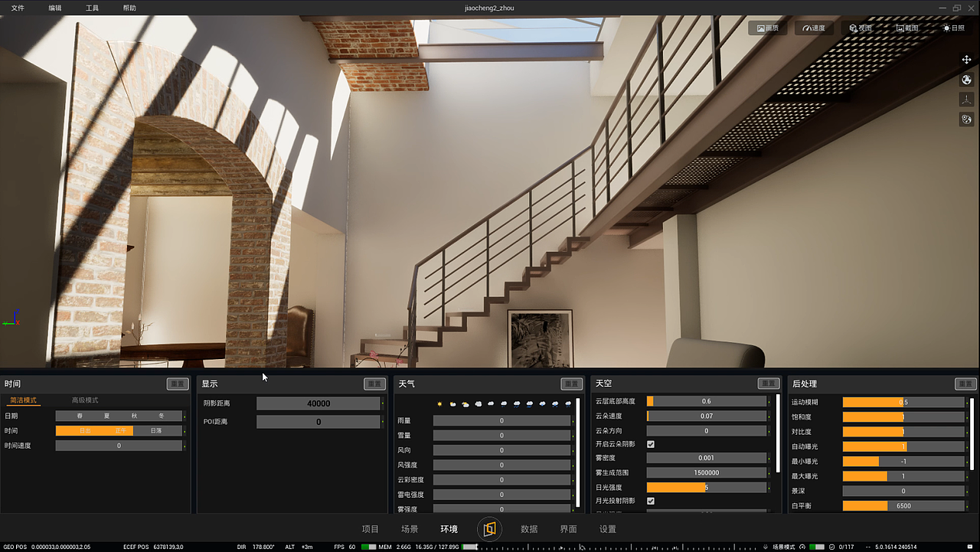Open the 速度 speed settings

(814, 28)
